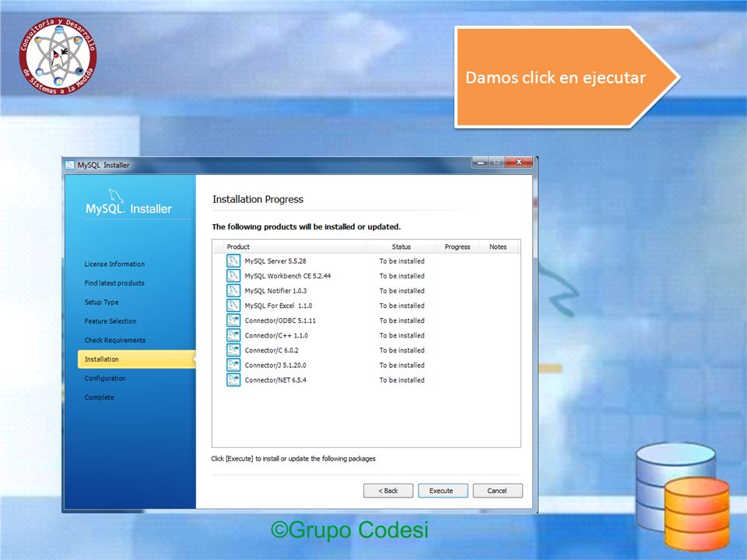Select the Connector/C 6.0.2 text
Viewport: 747px width, 560px height.
(x=272, y=350)
